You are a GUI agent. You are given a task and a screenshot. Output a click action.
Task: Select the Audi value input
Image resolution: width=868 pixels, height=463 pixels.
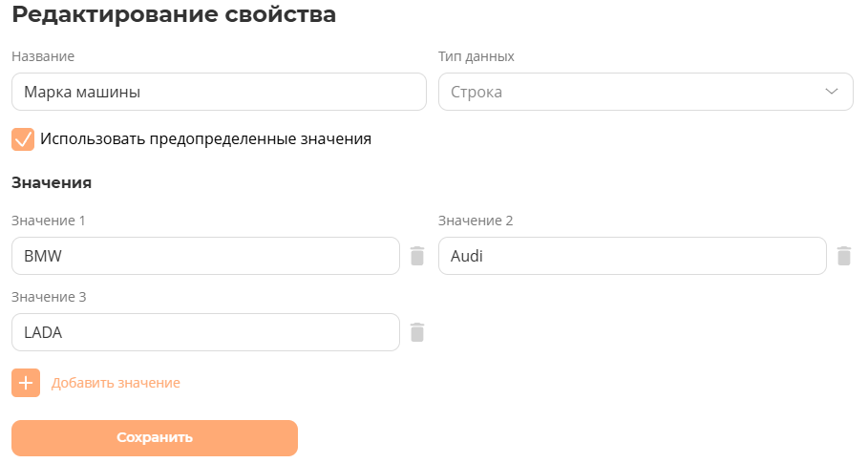click(631, 256)
